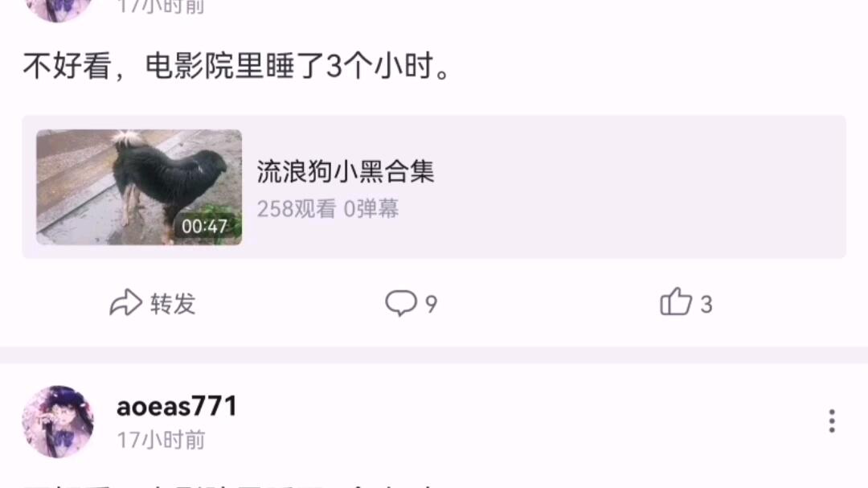This screenshot has width=868, height=488.
Task: Open the comment bubble icon
Action: point(401,302)
